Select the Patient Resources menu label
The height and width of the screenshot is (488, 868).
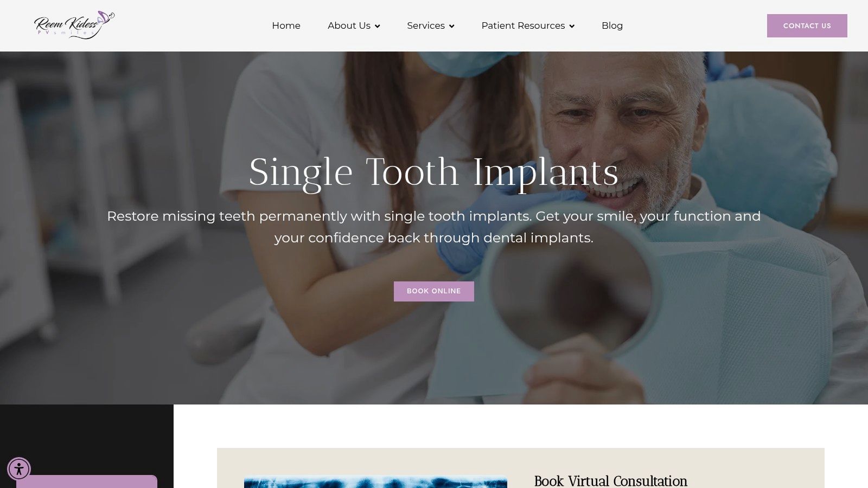(523, 25)
